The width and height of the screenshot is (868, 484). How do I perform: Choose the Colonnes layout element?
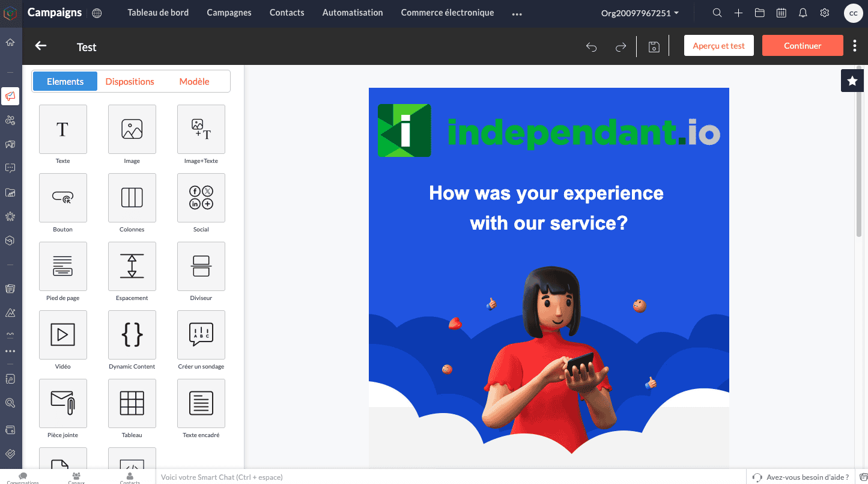tap(132, 198)
